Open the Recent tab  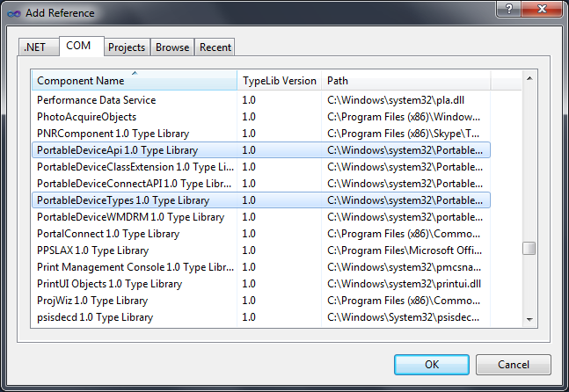tap(215, 47)
